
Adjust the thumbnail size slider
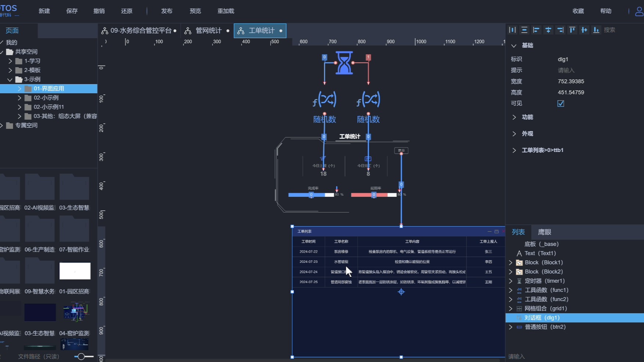pos(84,356)
